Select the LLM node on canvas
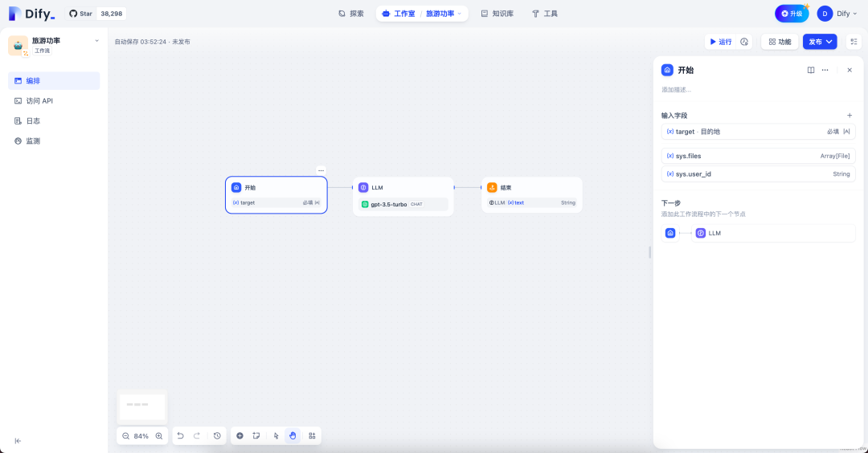 (403, 196)
